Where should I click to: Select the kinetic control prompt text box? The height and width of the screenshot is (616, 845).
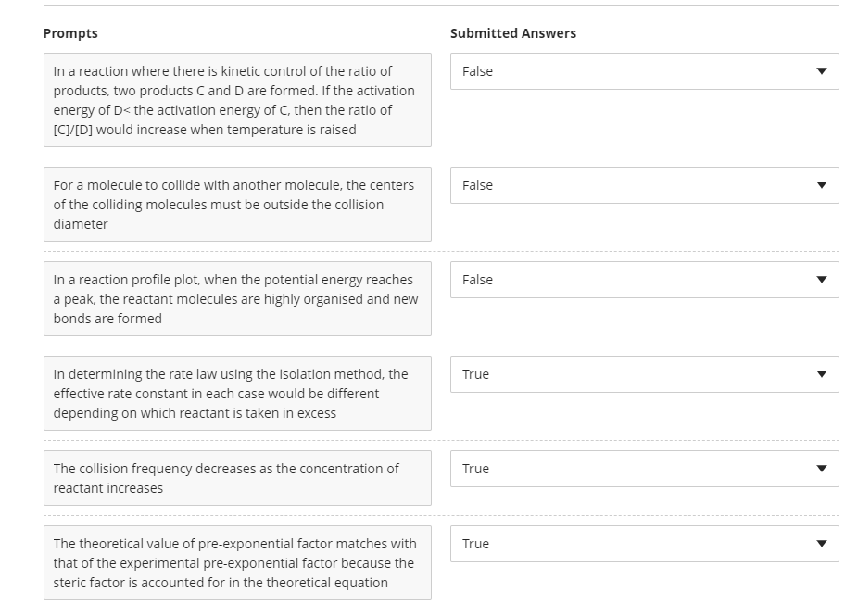(236, 100)
